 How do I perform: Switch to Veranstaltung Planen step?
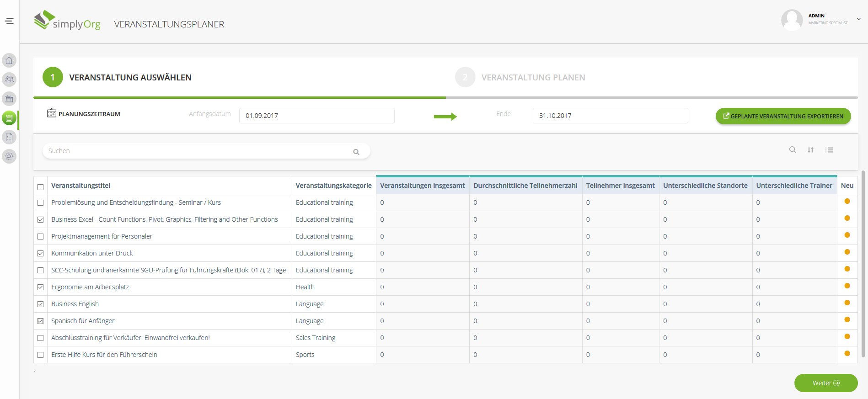click(533, 78)
